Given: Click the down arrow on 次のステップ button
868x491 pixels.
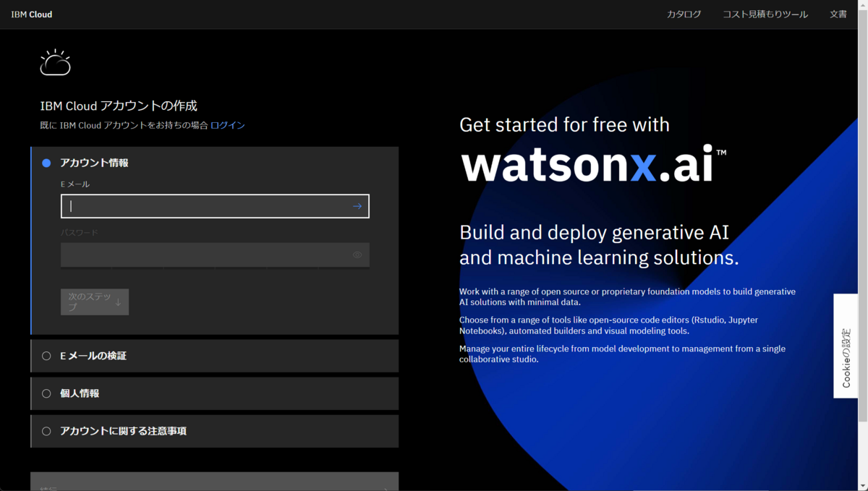Looking at the screenshot, I should pyautogui.click(x=118, y=302).
